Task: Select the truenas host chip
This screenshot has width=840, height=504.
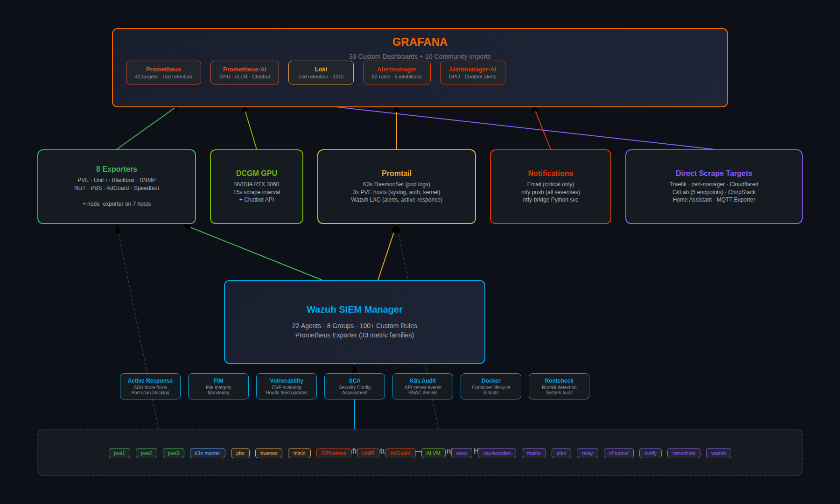Action: 269,453
